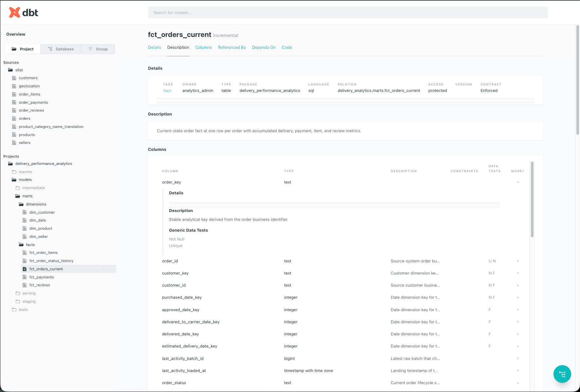Open the lineage graph button

(x=562, y=374)
